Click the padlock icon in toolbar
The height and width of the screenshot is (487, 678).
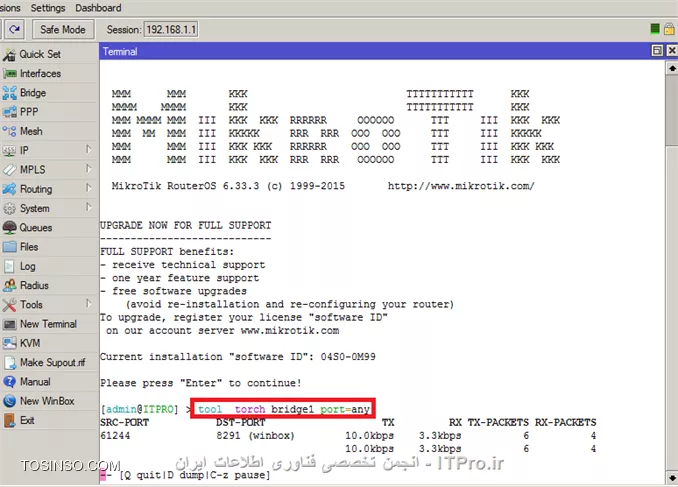click(x=669, y=29)
